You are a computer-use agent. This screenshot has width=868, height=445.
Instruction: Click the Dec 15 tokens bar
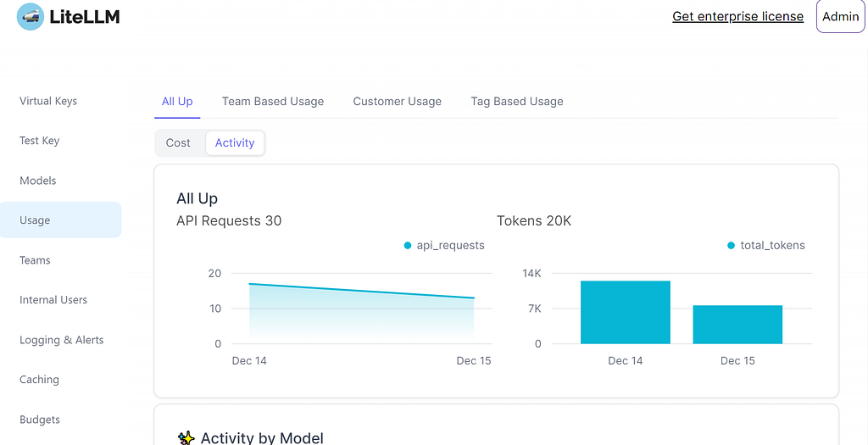click(737, 325)
